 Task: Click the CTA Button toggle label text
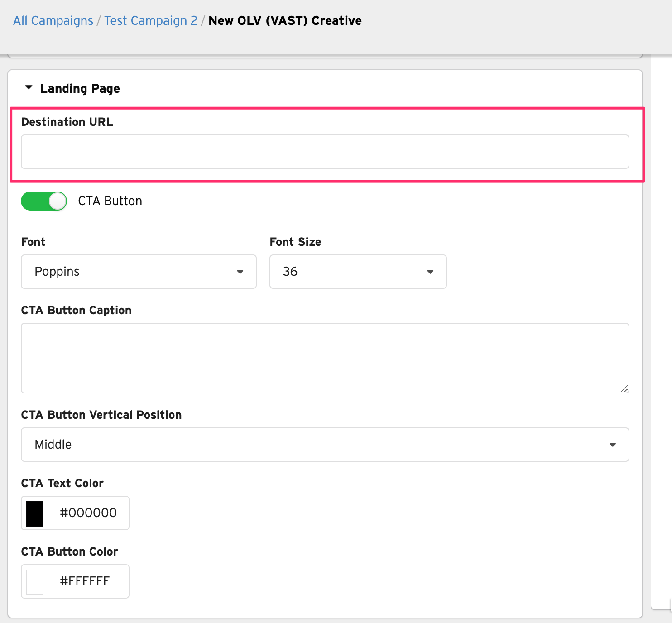(x=110, y=201)
